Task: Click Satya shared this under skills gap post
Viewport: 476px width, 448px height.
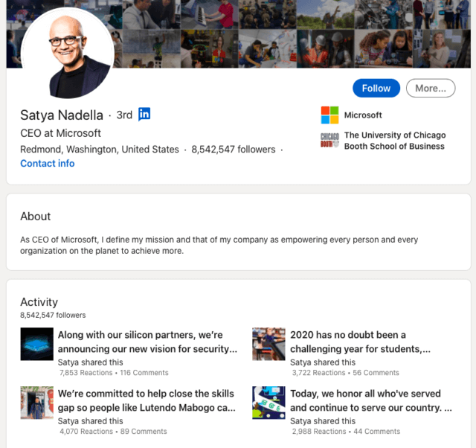Action: (91, 421)
